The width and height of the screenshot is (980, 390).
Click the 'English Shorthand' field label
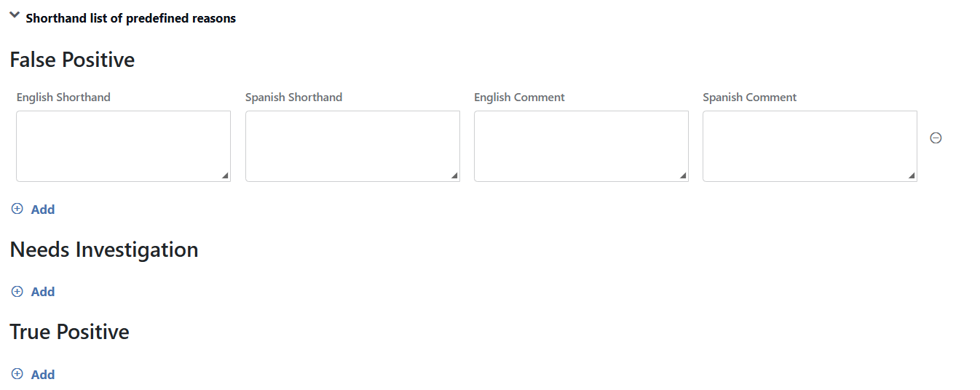click(63, 97)
